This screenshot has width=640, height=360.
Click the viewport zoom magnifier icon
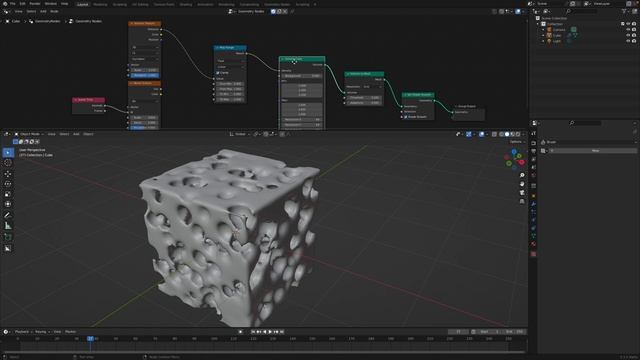pyautogui.click(x=522, y=175)
